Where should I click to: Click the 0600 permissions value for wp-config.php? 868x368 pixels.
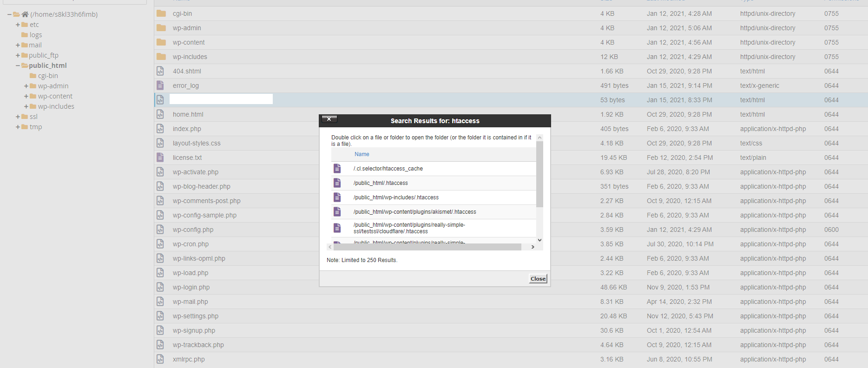pyautogui.click(x=831, y=230)
